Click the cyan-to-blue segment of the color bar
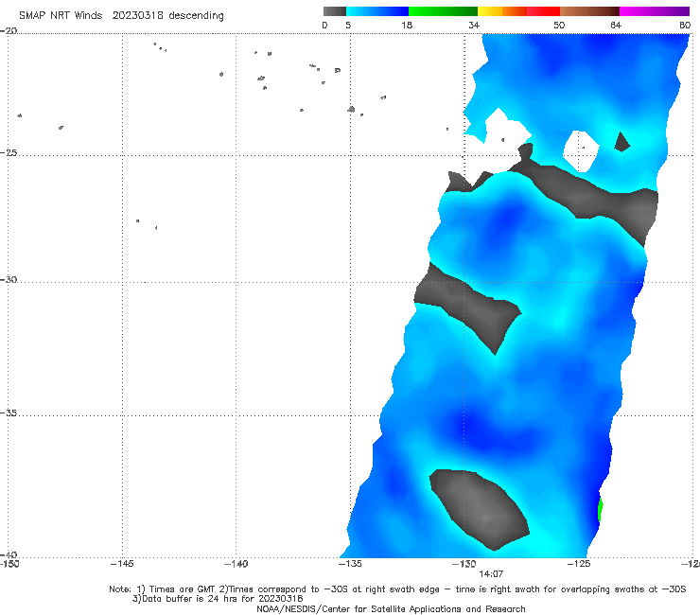The height and width of the screenshot is (615, 700). click(377, 11)
